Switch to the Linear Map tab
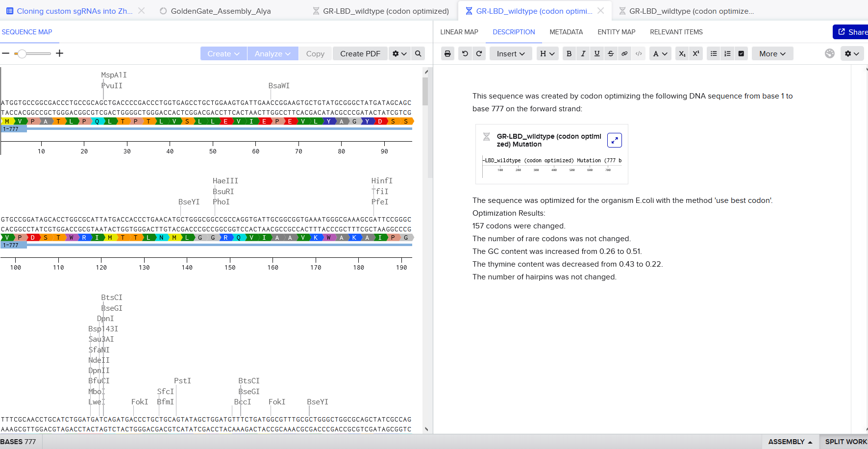The width and height of the screenshot is (868, 449). [459, 32]
